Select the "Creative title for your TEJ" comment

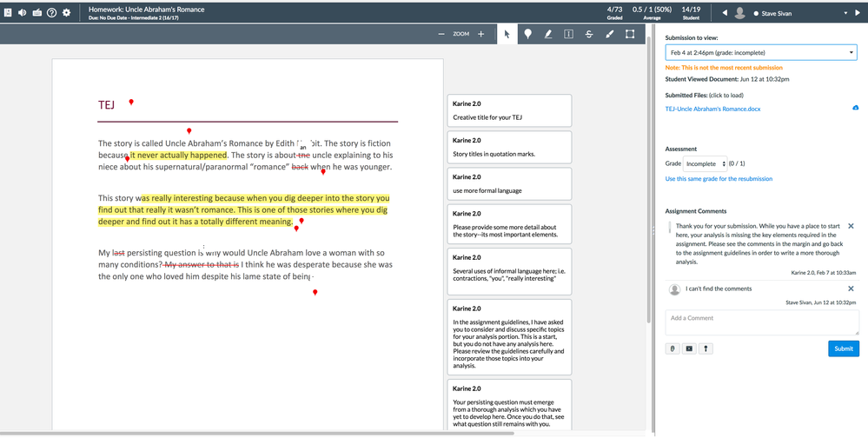click(x=509, y=110)
